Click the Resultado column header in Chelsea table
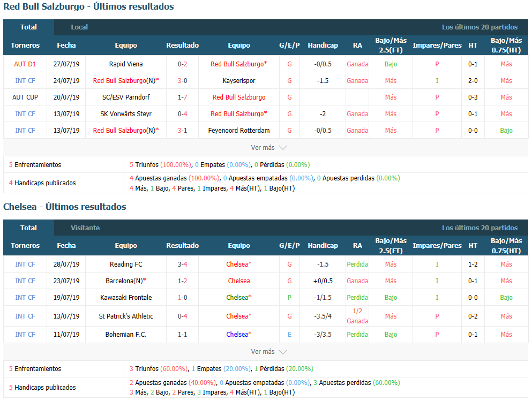Viewport: 532px width, 401px height. (x=183, y=246)
